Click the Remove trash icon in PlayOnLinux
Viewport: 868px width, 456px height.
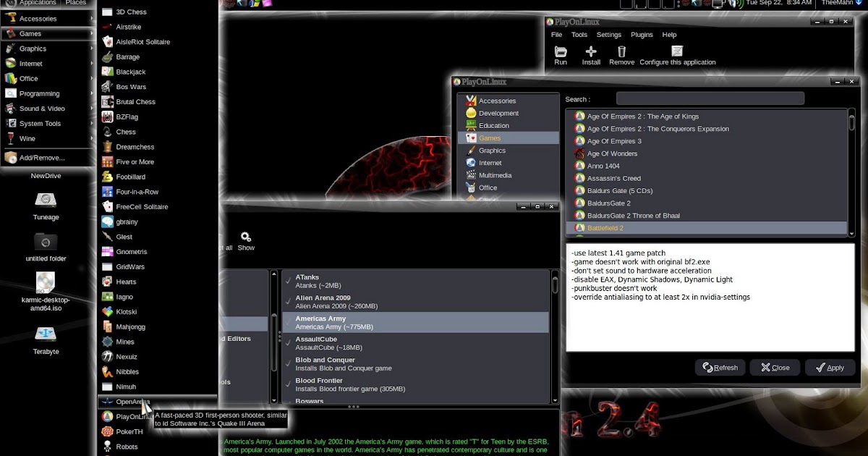621,51
